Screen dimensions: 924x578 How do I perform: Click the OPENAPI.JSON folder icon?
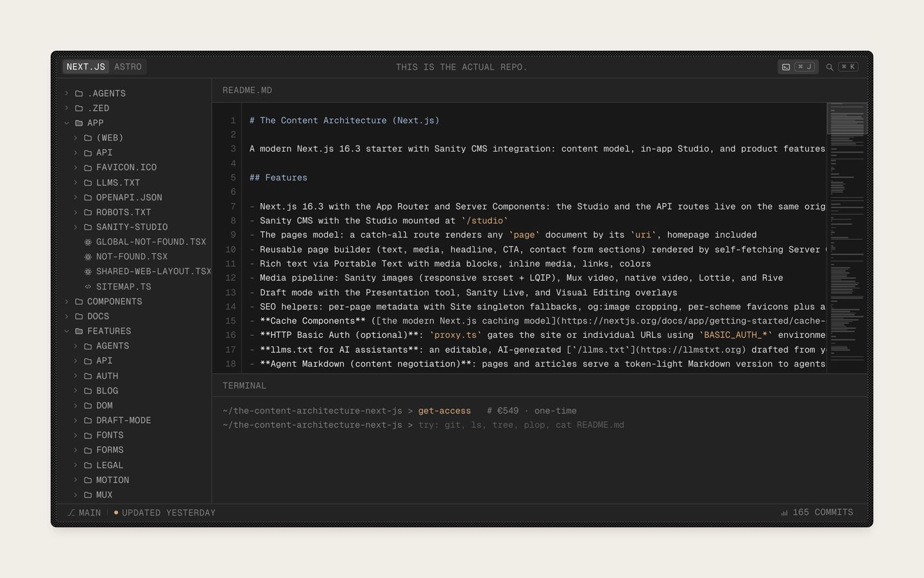[x=88, y=197]
